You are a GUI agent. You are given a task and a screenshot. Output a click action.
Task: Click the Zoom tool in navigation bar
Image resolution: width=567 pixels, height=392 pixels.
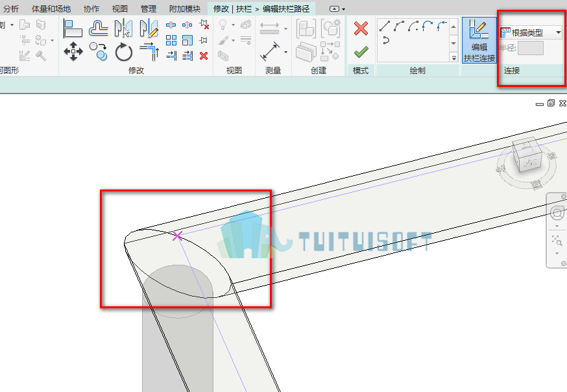(557, 240)
